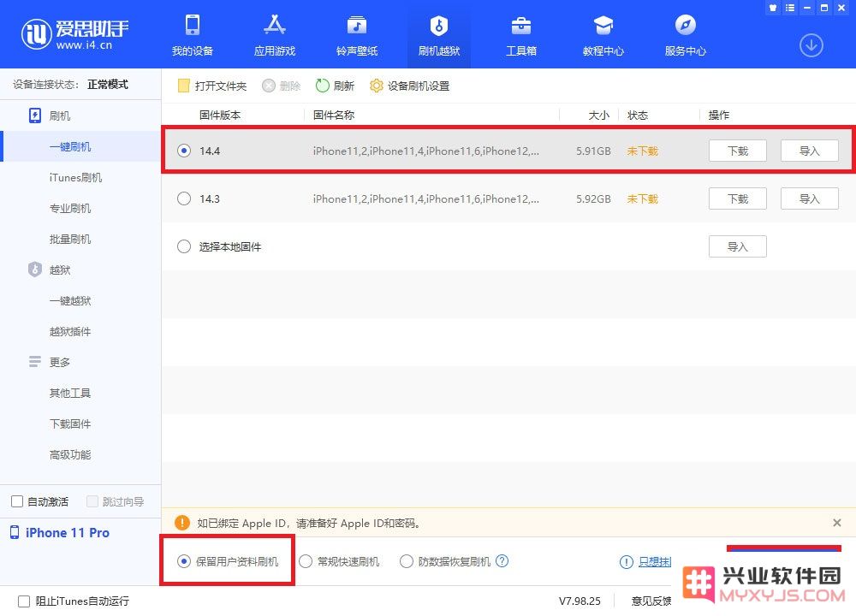Click the info icon beside 只想抹 link
Viewport: 856px width, 616px height.
pyautogui.click(x=627, y=562)
